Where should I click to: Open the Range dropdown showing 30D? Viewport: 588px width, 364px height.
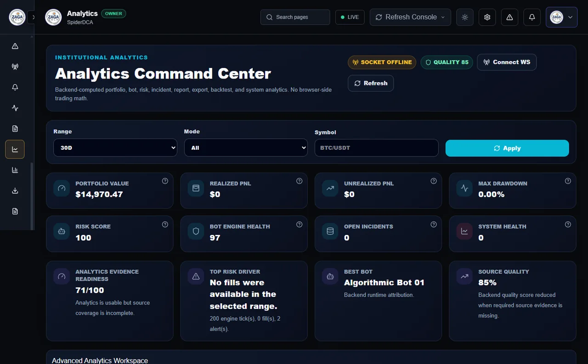pyautogui.click(x=115, y=148)
